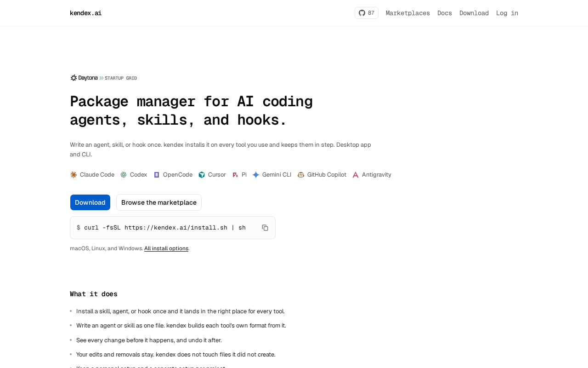Click the bullet 'Write an agent or skill as one file'
Screen dimensions: 588x368
(x=181, y=326)
